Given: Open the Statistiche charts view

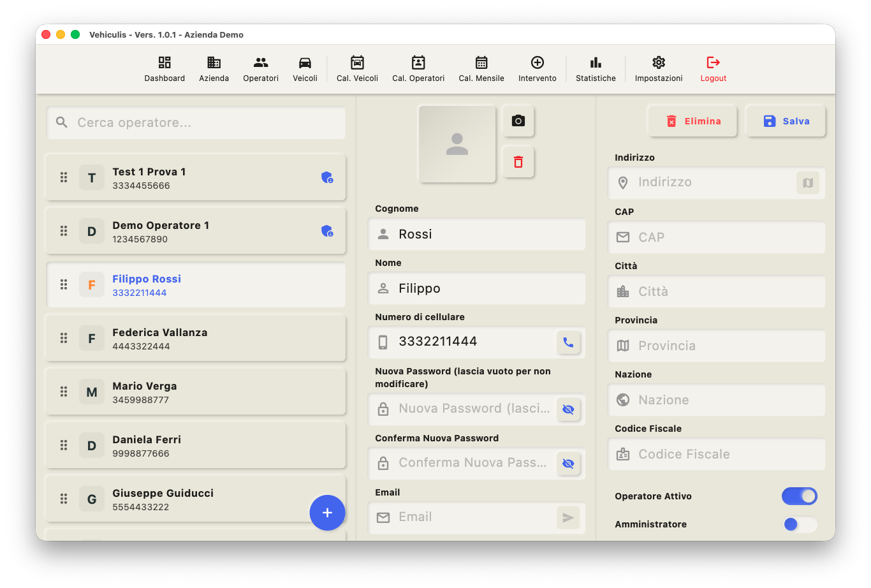Looking at the screenshot, I should coord(596,69).
